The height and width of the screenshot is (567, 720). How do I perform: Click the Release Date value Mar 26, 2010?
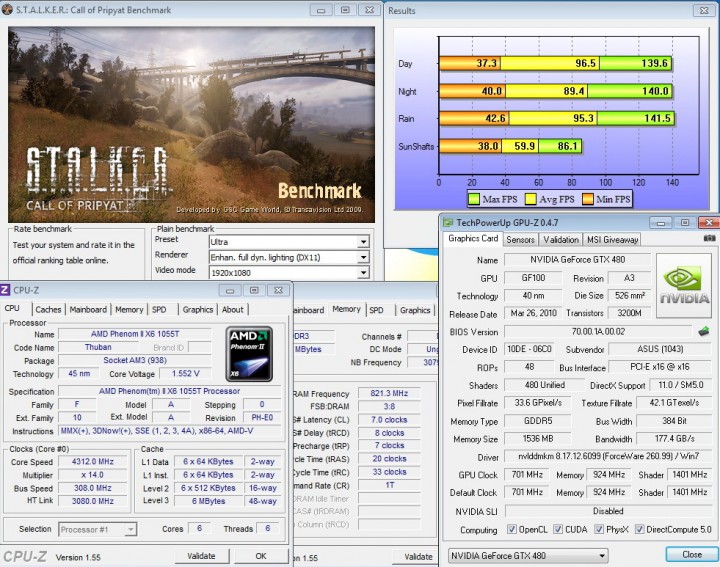(x=533, y=313)
